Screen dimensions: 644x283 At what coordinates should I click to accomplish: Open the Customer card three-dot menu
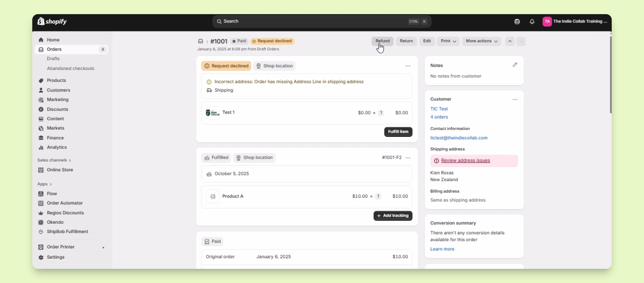(515, 99)
